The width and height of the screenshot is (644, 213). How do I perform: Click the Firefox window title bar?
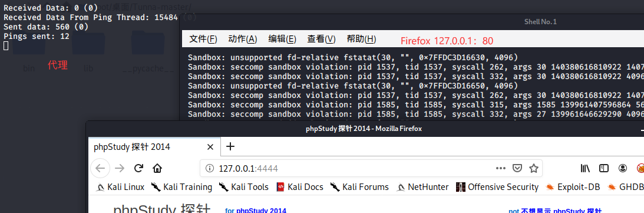364,129
